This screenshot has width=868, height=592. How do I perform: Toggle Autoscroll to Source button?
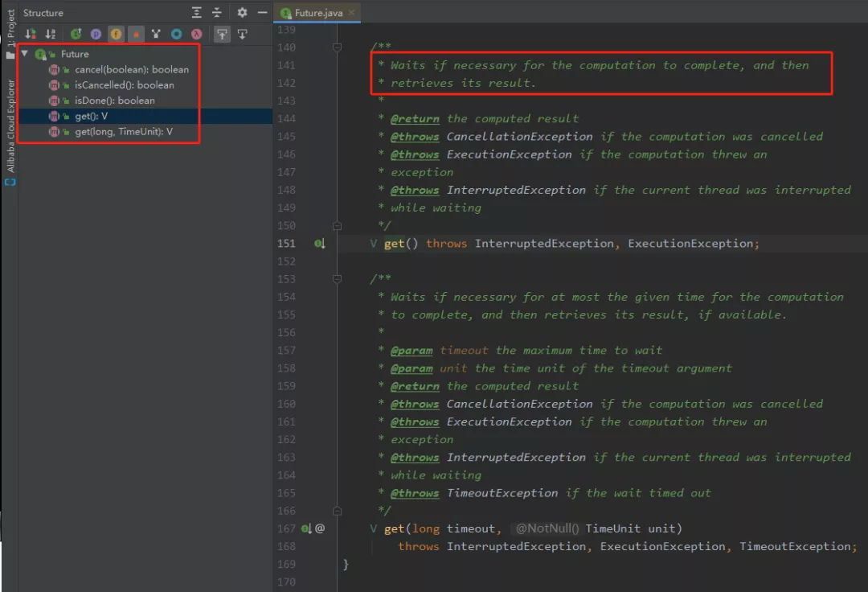pyautogui.click(x=222, y=35)
